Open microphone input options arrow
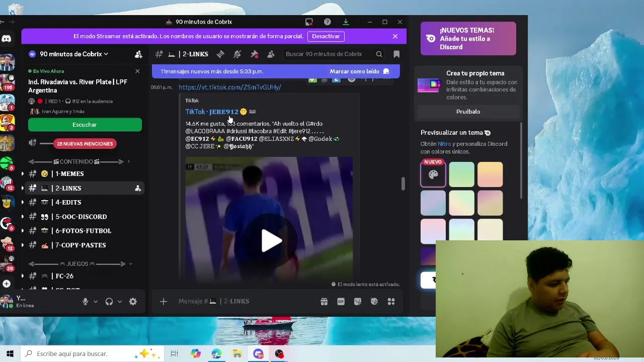Screen dimensions: 644x362 pyautogui.click(x=95, y=301)
